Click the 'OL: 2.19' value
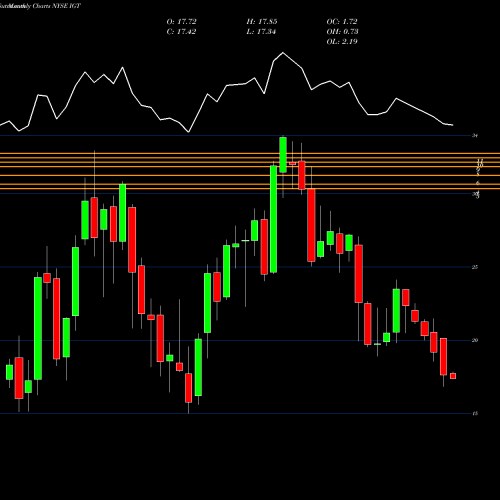 (x=342, y=42)
